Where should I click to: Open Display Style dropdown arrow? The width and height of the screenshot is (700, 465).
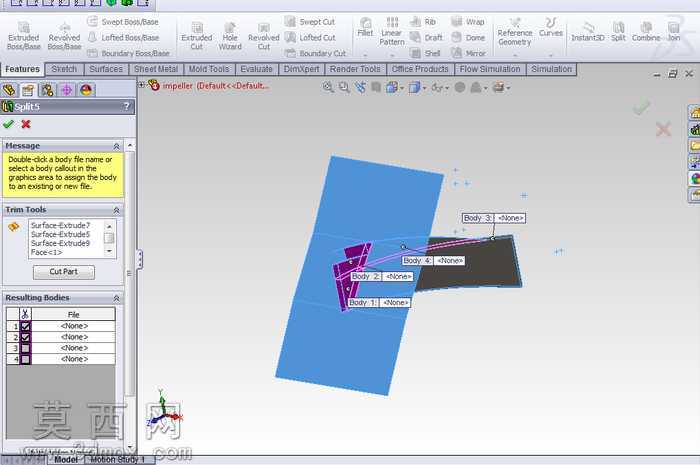[424, 88]
